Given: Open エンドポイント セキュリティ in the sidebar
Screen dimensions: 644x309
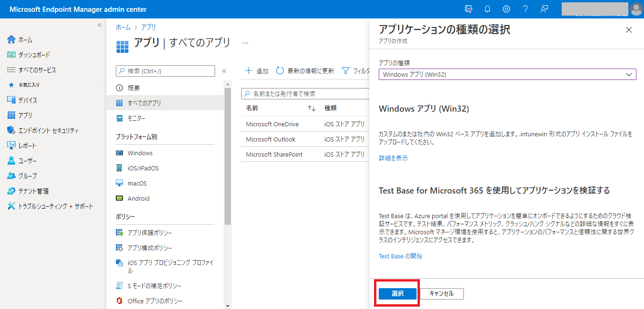Looking at the screenshot, I should [x=43, y=131].
